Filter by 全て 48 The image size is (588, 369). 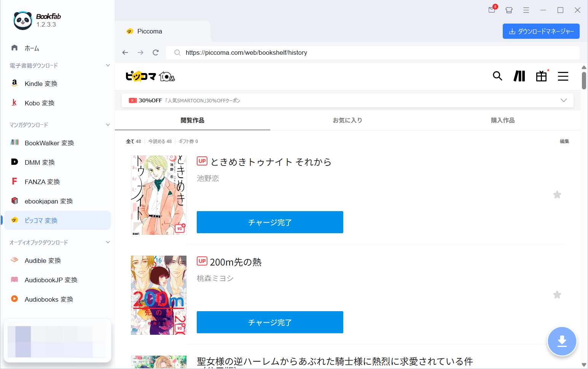(134, 142)
